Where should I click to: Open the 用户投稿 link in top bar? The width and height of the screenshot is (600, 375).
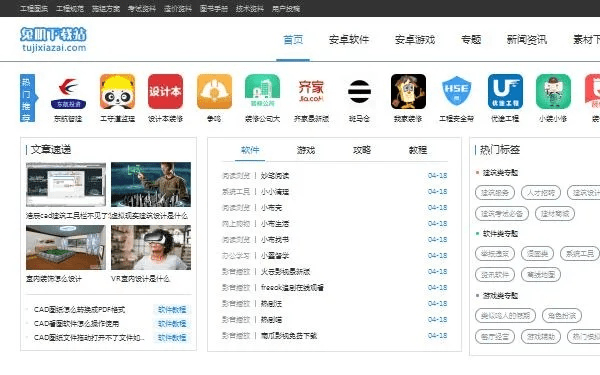(286, 8)
